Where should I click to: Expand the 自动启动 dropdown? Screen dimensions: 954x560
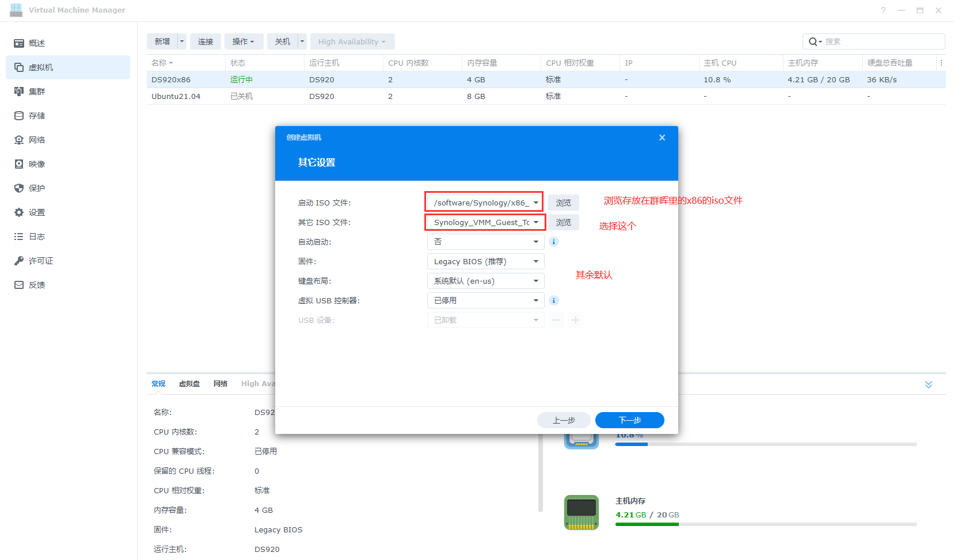(x=485, y=242)
